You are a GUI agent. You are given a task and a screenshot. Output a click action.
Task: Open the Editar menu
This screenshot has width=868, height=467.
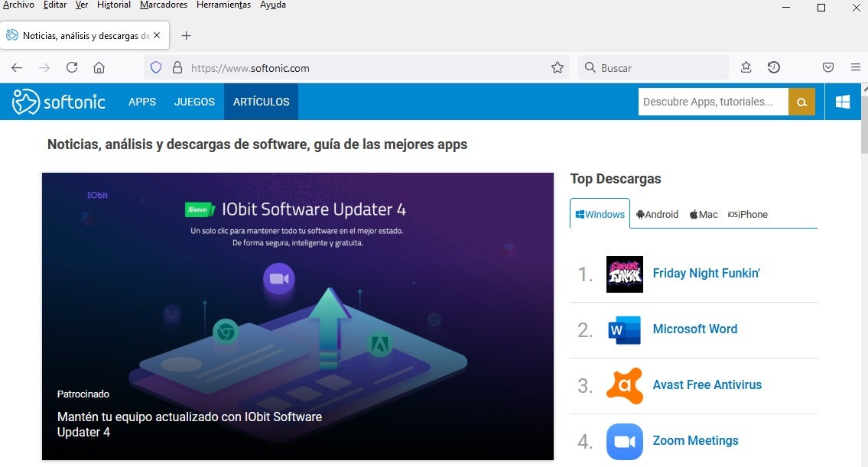[x=55, y=5]
